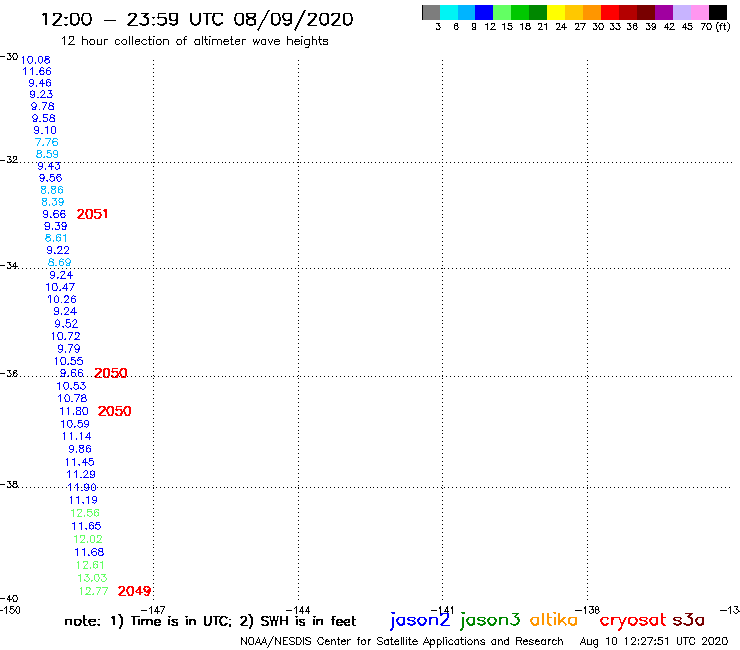
Task: Select the wave height value 11.45
Action: click(x=80, y=462)
